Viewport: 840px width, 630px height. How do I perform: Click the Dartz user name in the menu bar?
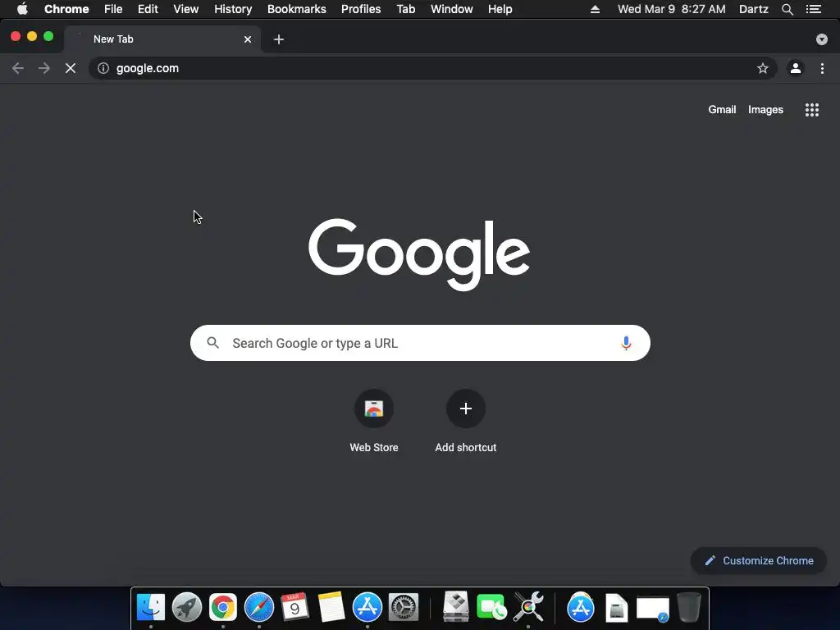click(x=753, y=9)
